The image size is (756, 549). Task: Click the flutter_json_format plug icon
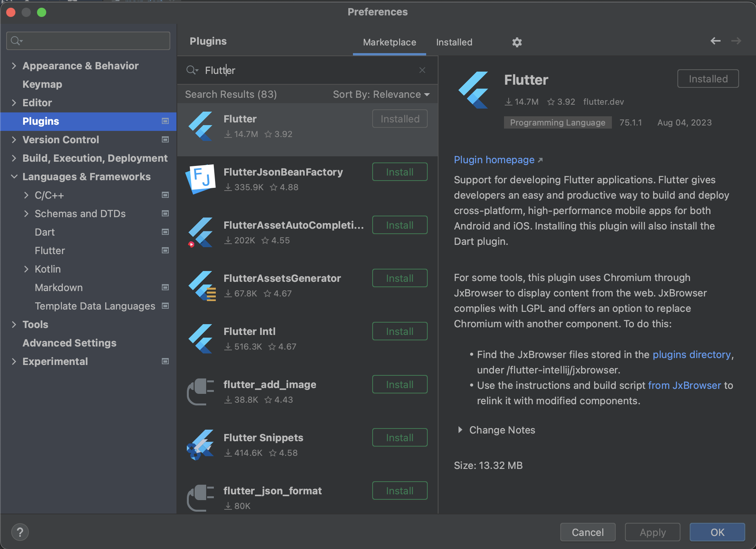coord(200,498)
